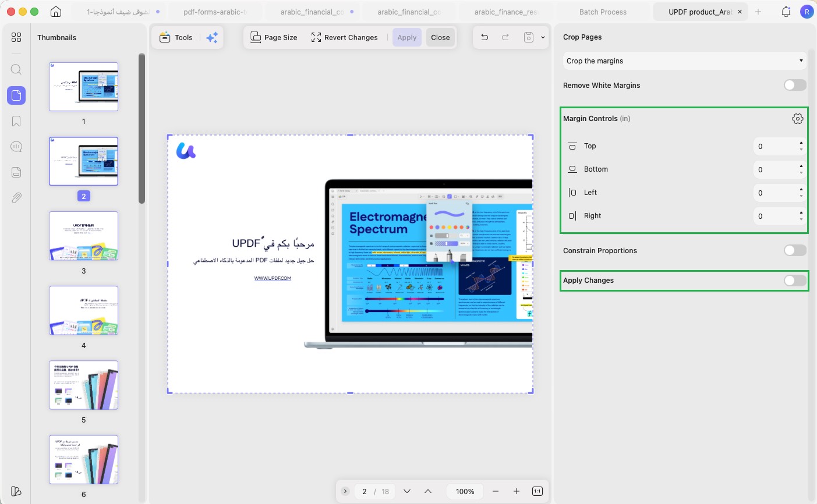Select page 4 thumbnail
817x504 pixels.
coord(84,310)
